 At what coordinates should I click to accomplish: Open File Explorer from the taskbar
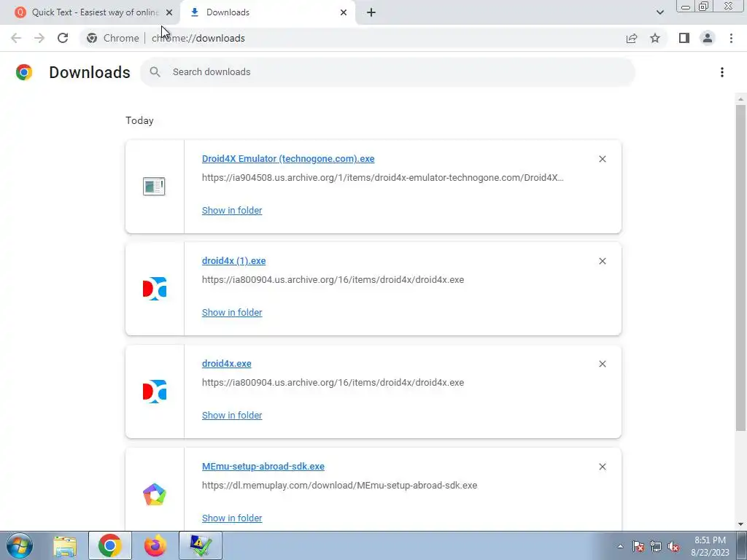click(x=65, y=545)
